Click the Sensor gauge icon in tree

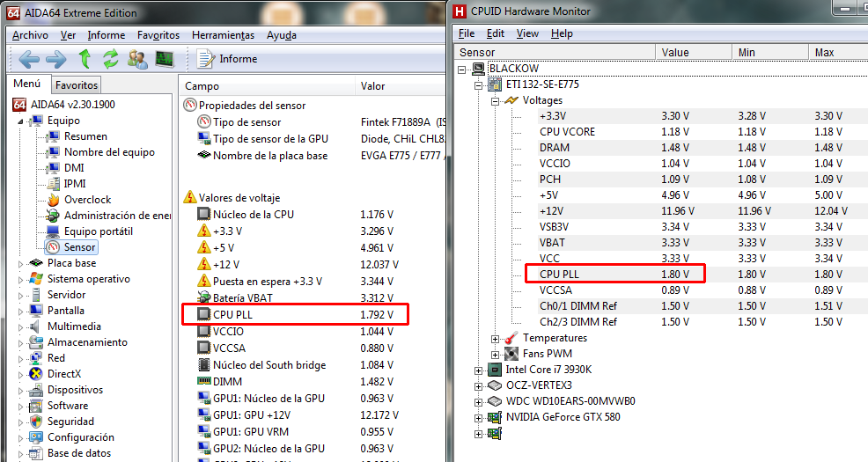pos(53,247)
